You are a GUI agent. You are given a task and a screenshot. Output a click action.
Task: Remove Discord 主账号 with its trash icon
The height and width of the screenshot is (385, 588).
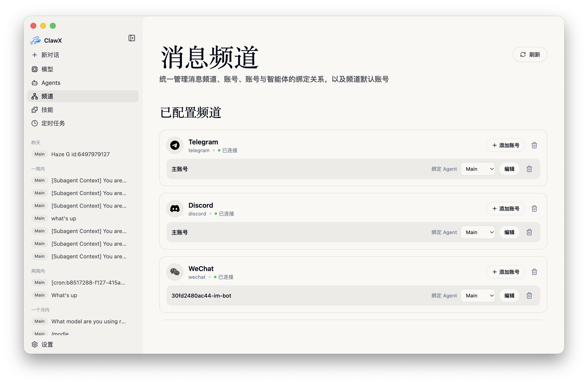coord(529,232)
